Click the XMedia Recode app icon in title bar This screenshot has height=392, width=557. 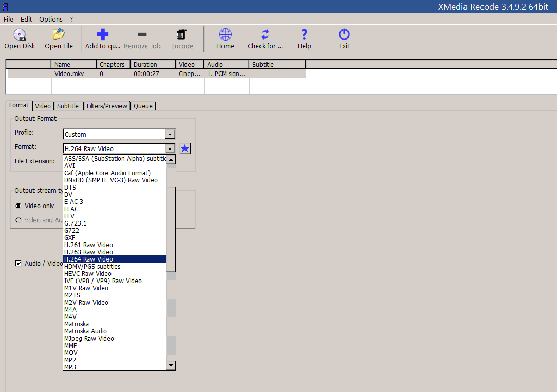pyautogui.click(x=5, y=6)
